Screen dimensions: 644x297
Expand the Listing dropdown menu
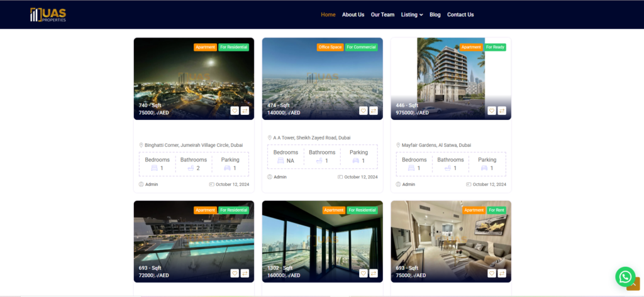pos(412,14)
